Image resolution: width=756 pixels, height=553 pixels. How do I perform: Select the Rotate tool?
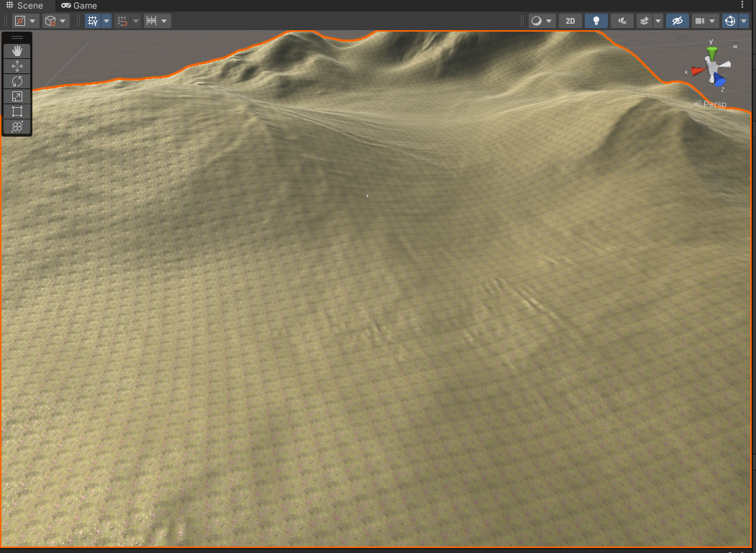point(17,81)
